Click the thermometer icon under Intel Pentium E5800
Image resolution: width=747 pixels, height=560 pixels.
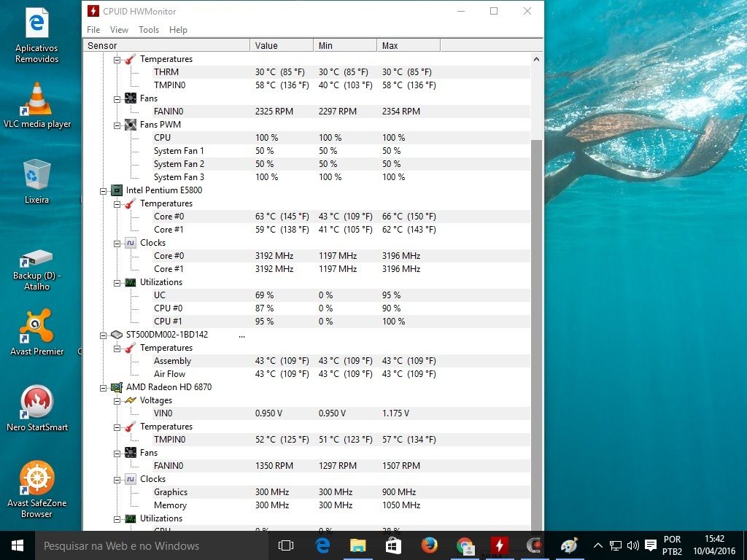click(x=131, y=203)
